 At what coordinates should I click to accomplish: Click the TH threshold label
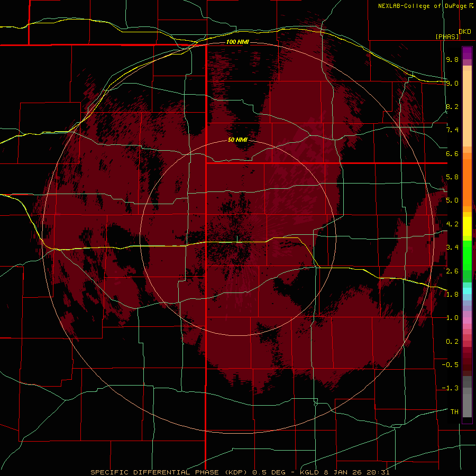[454, 412]
